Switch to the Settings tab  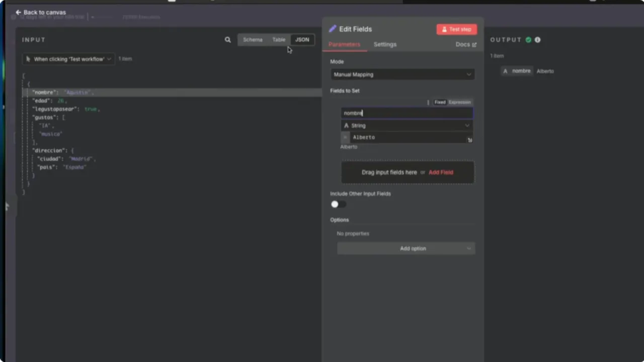(x=385, y=44)
